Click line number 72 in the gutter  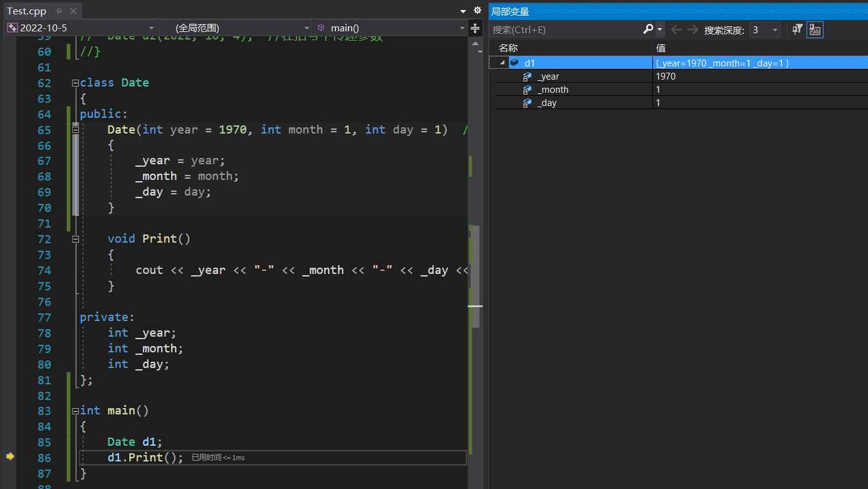pyautogui.click(x=44, y=239)
